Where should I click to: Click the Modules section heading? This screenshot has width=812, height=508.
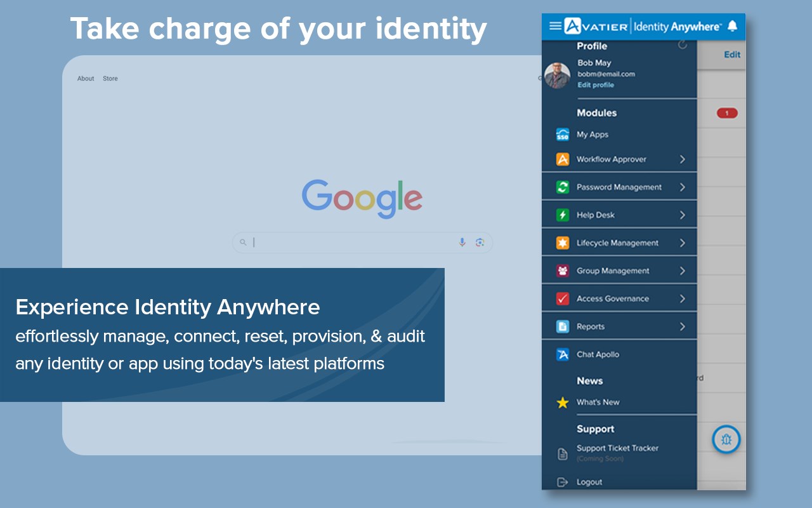596,113
